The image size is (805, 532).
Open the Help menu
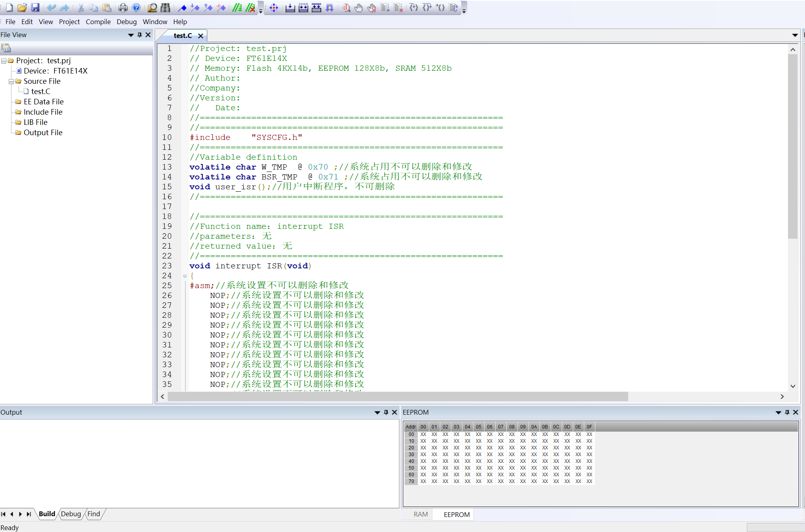click(x=180, y=22)
